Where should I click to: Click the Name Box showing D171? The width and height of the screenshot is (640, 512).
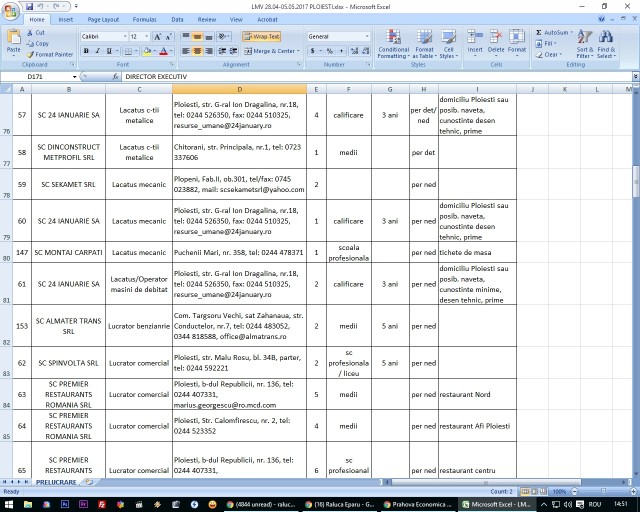point(37,77)
